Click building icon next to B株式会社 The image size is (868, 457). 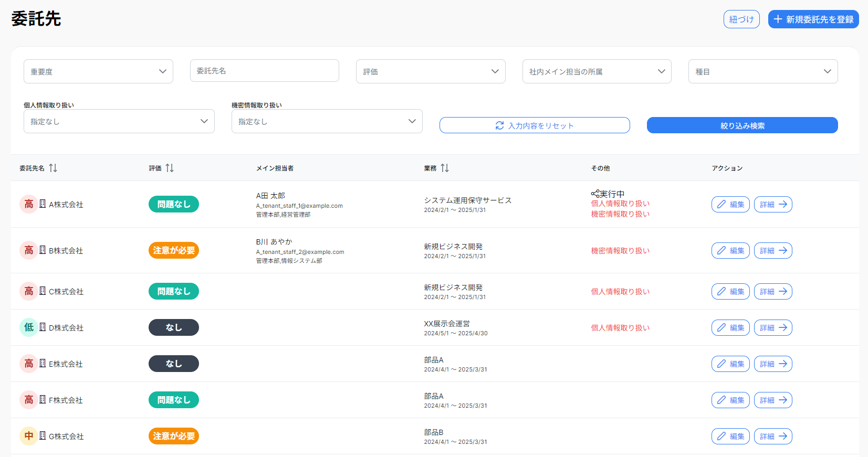coord(43,250)
